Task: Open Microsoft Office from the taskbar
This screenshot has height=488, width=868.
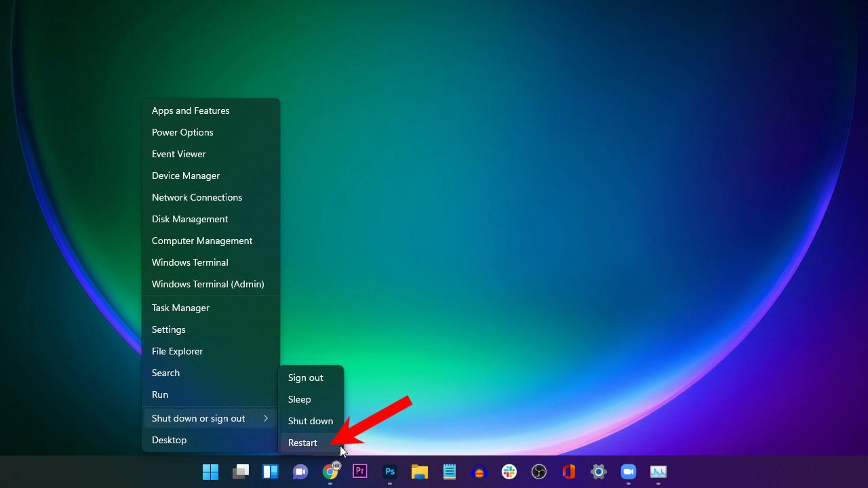Action: click(x=568, y=471)
